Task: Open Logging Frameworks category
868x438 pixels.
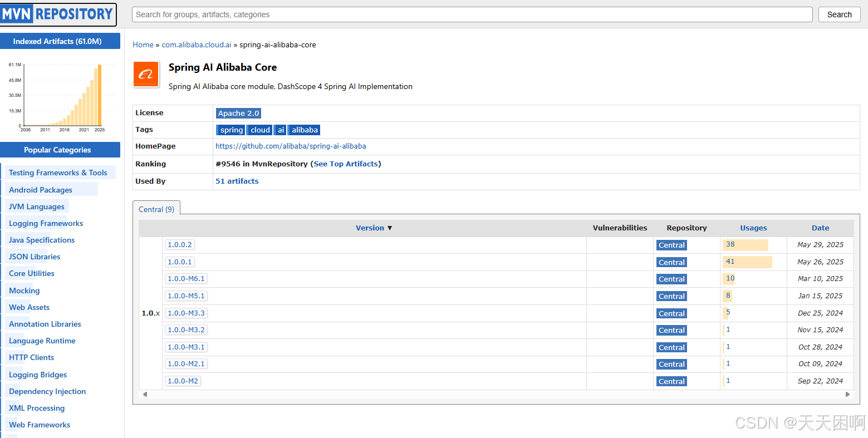Action: pyautogui.click(x=46, y=223)
